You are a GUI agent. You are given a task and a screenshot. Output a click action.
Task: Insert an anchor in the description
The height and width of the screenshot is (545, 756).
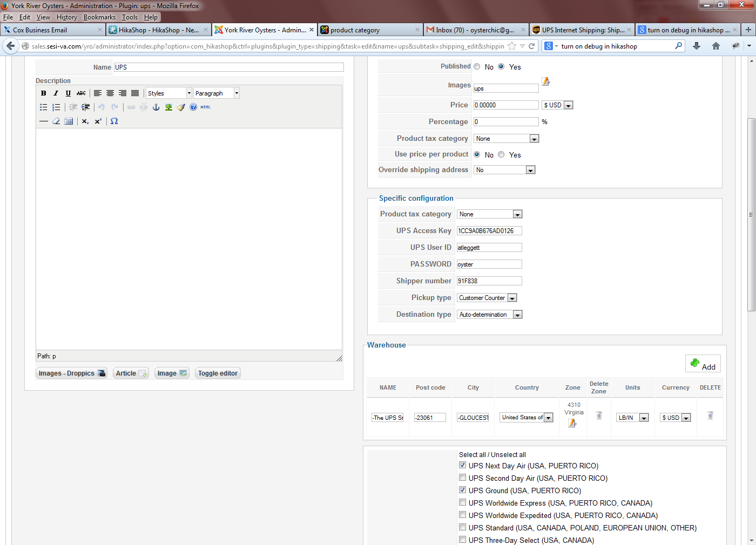coord(156,107)
